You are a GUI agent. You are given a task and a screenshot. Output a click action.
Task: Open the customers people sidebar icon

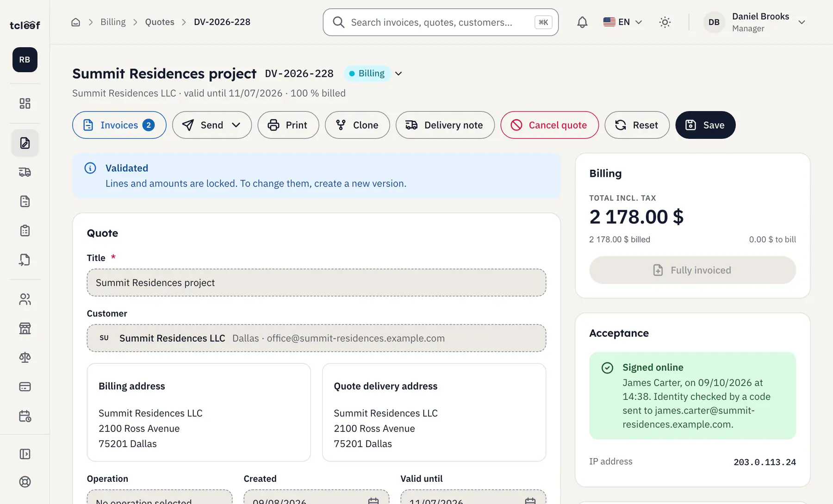click(25, 299)
